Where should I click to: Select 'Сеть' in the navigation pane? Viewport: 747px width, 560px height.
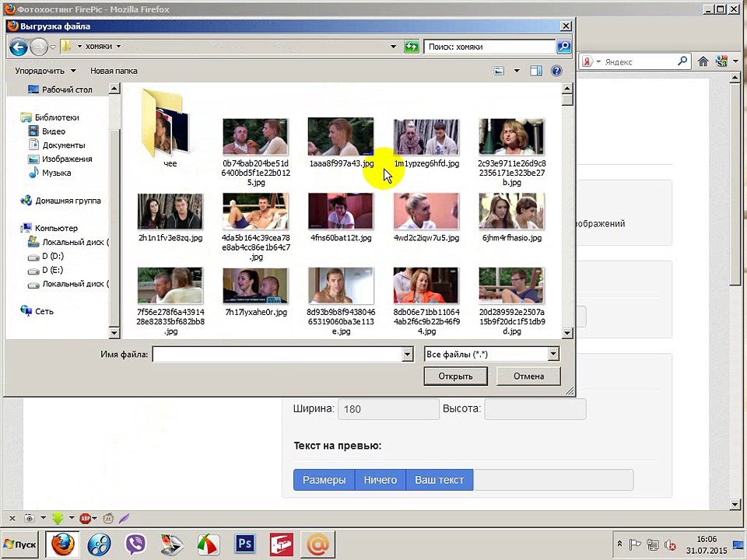37,311
